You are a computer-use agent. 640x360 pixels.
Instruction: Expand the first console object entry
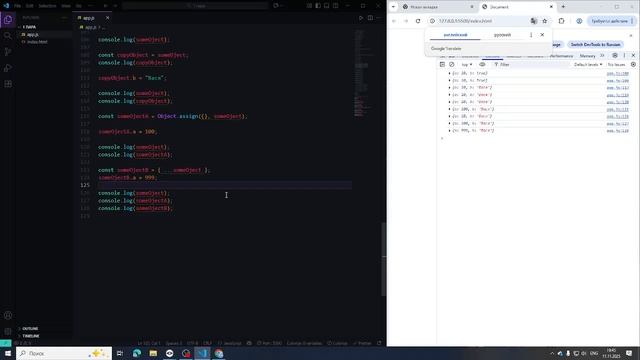tap(450, 73)
